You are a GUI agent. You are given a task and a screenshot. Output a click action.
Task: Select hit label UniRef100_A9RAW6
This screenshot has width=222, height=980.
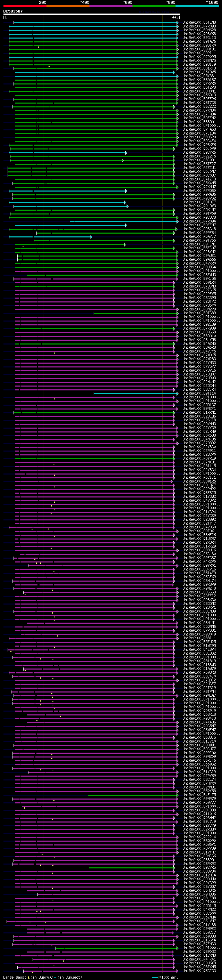tap(199, 195)
